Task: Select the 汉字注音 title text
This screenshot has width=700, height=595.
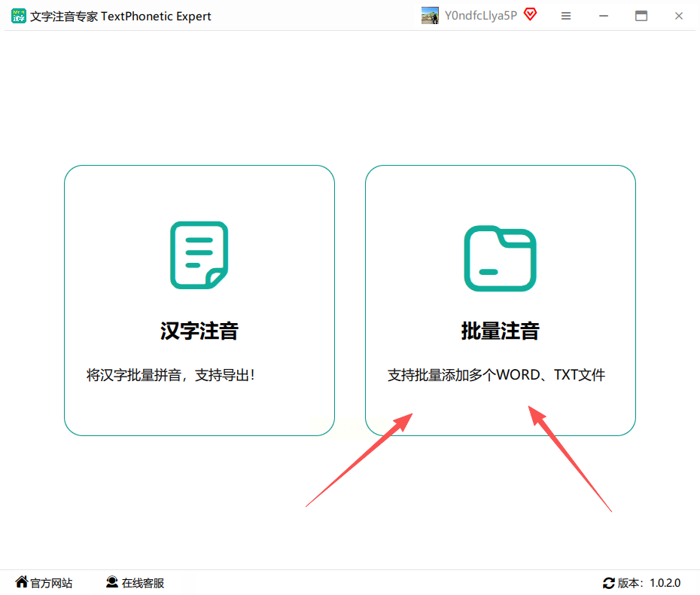Action: pyautogui.click(x=199, y=331)
